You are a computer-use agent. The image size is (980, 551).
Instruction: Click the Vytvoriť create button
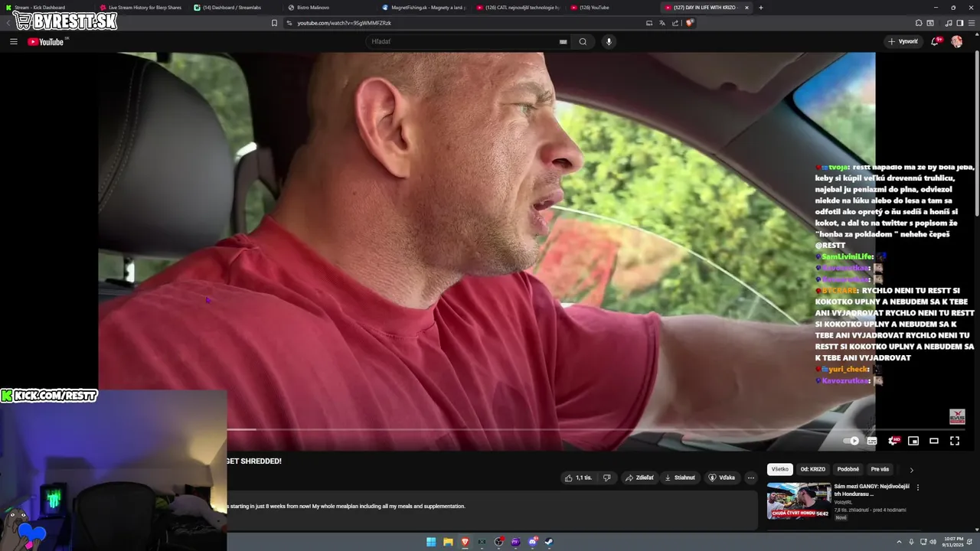pyautogui.click(x=903, y=41)
